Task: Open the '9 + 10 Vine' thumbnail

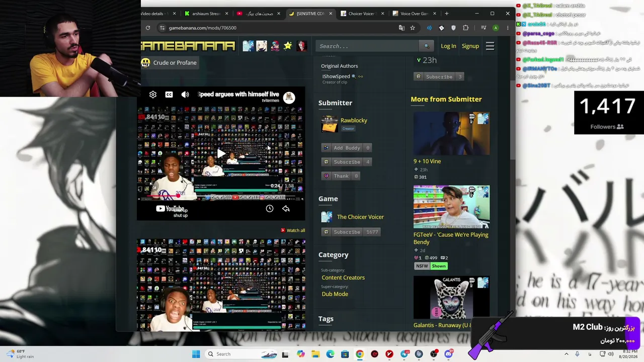Action: [451, 134]
